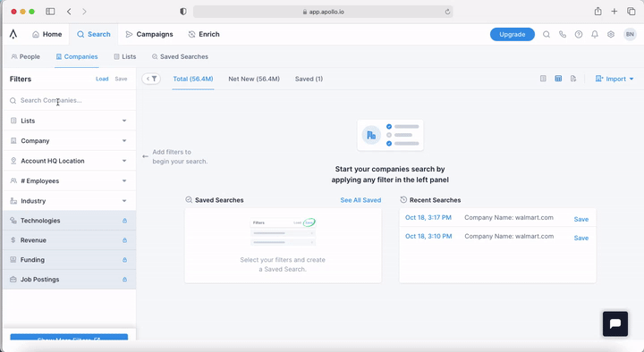
Task: Save the 3:17 PM recent search
Action: pyautogui.click(x=581, y=219)
